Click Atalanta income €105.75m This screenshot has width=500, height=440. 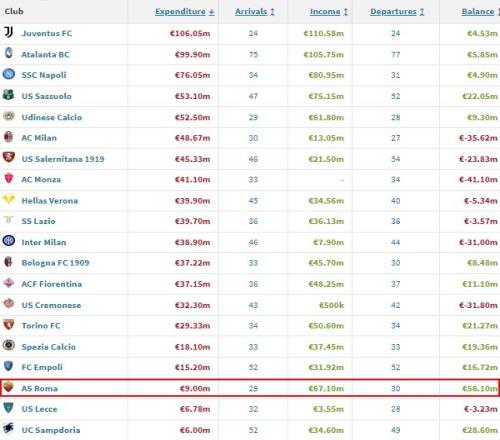coord(324,55)
